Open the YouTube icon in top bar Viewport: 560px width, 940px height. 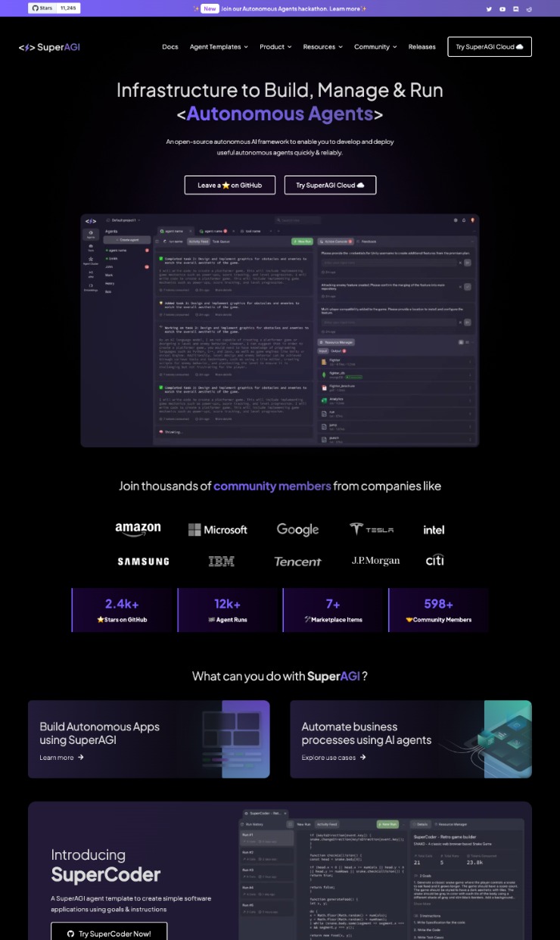coord(502,8)
